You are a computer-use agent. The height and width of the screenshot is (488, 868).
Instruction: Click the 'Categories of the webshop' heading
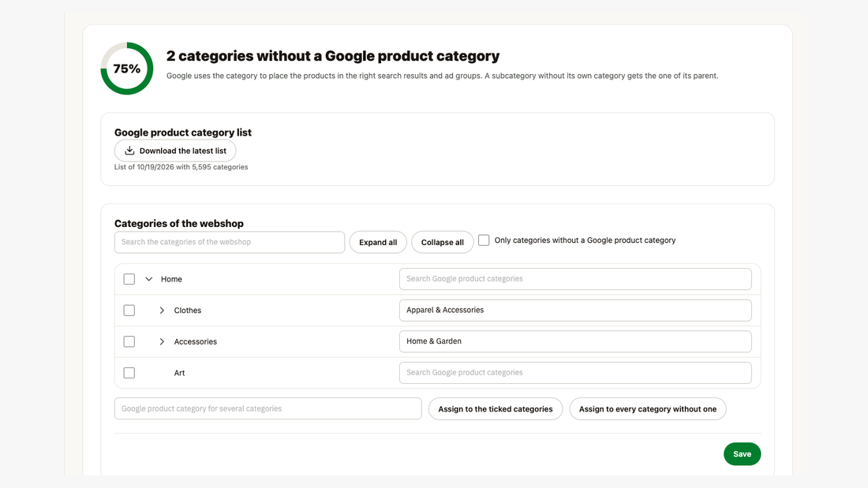179,224
